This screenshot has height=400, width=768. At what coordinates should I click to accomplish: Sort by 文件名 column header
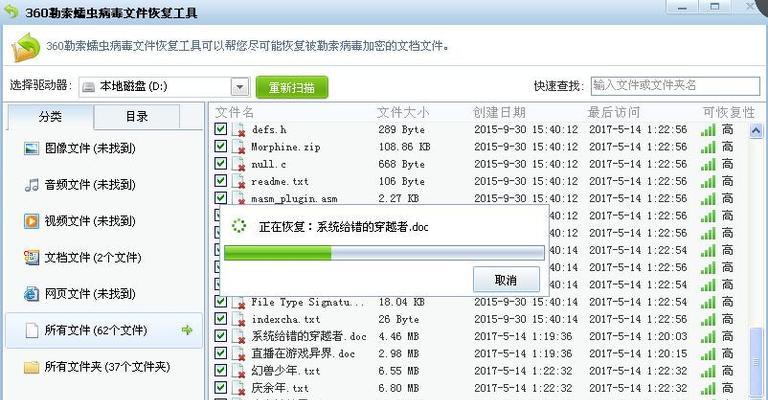click(234, 113)
